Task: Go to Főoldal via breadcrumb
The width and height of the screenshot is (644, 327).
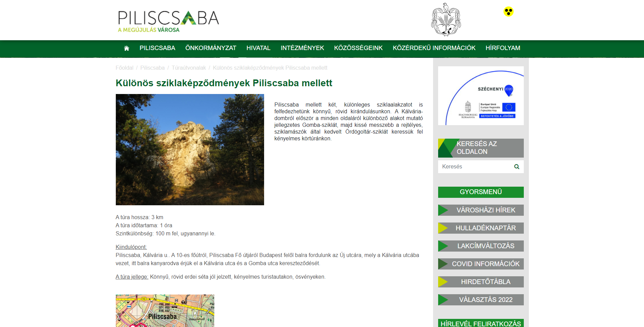Action: 124,68
